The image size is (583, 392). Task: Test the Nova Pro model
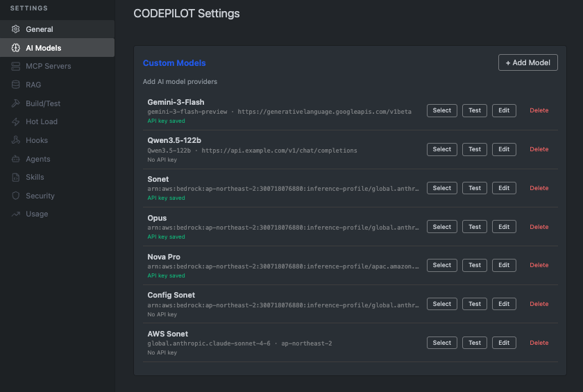pyautogui.click(x=475, y=265)
